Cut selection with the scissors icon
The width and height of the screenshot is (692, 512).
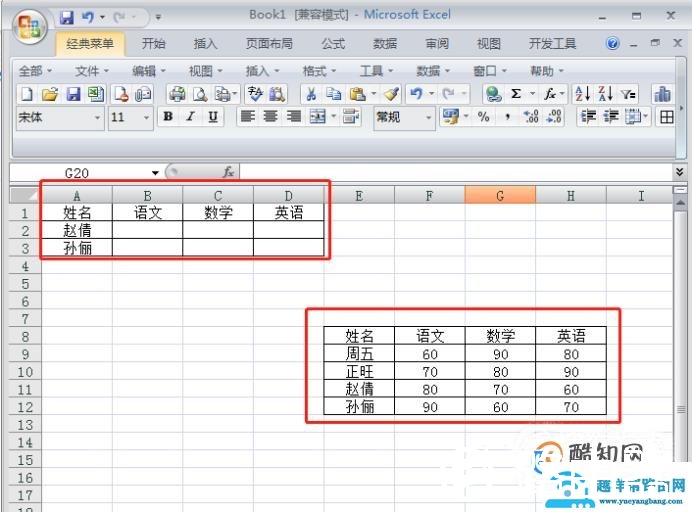[x=311, y=94]
